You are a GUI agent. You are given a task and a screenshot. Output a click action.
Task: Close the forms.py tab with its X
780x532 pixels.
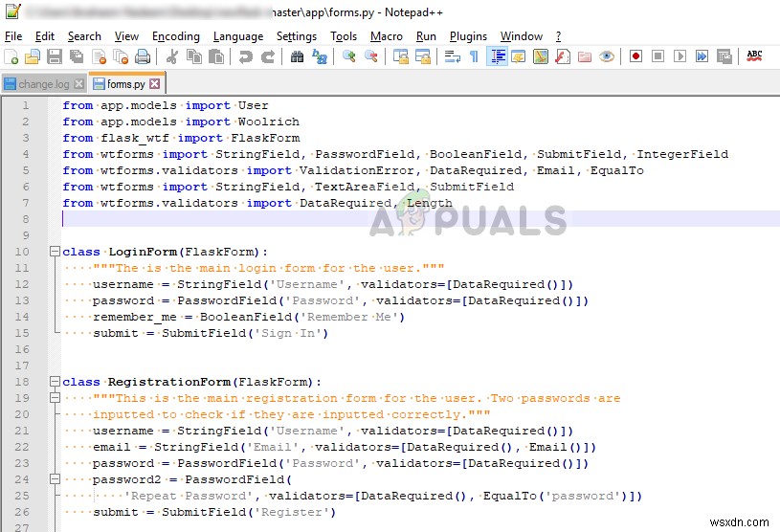[x=155, y=83]
